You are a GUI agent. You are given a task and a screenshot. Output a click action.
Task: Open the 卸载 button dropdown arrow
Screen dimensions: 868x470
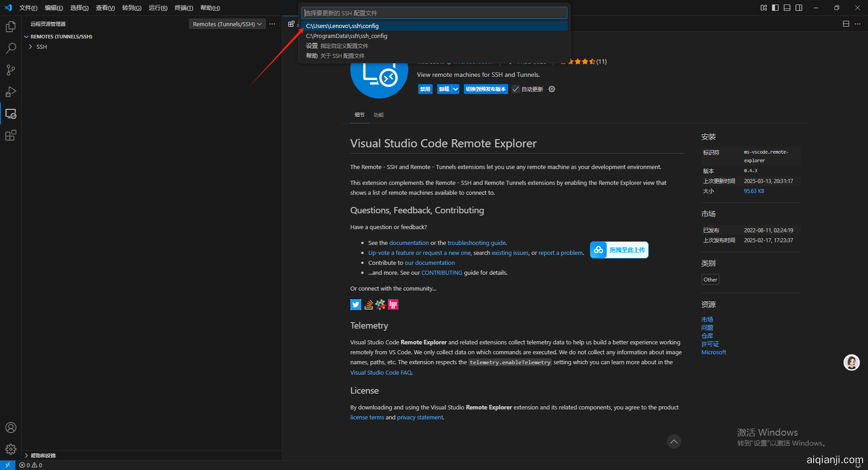pos(456,89)
